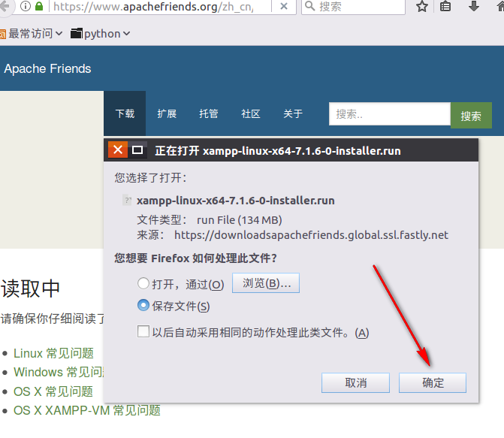Enable "以后自动采用相同的动作处理此类文件" checkbox
504x438 pixels.
(143, 331)
